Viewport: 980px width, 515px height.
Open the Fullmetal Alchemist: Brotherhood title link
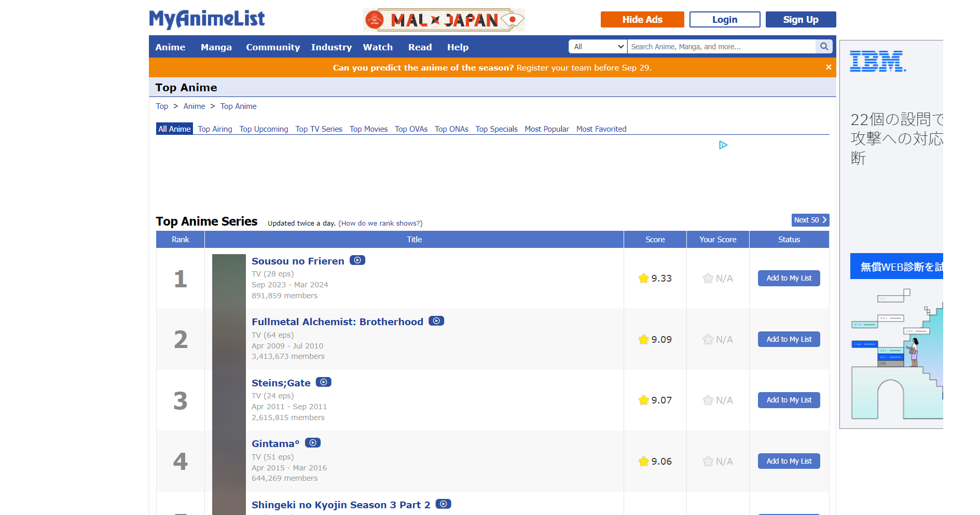tap(337, 322)
